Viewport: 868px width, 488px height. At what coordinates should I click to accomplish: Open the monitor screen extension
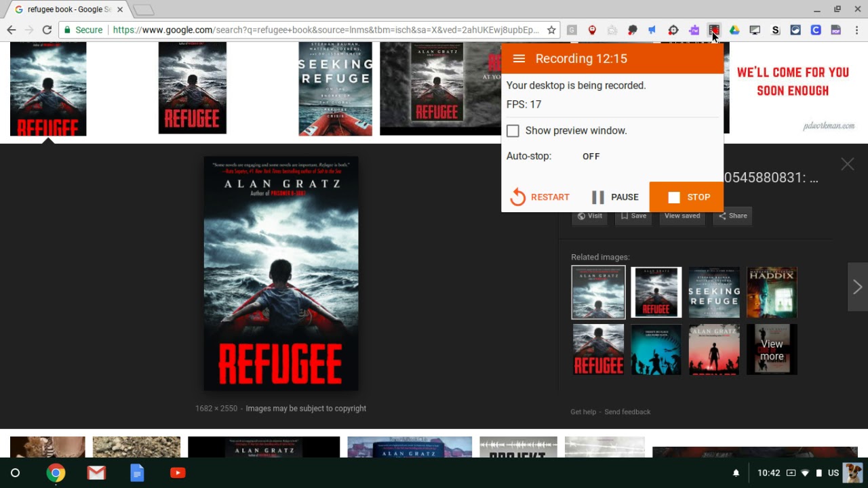[x=755, y=30]
